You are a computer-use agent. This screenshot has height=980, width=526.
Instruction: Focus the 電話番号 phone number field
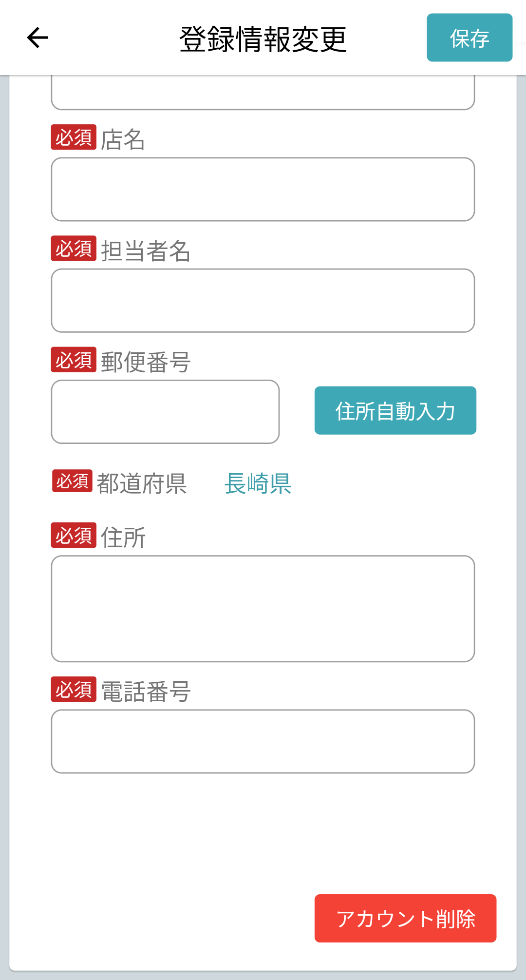(263, 741)
